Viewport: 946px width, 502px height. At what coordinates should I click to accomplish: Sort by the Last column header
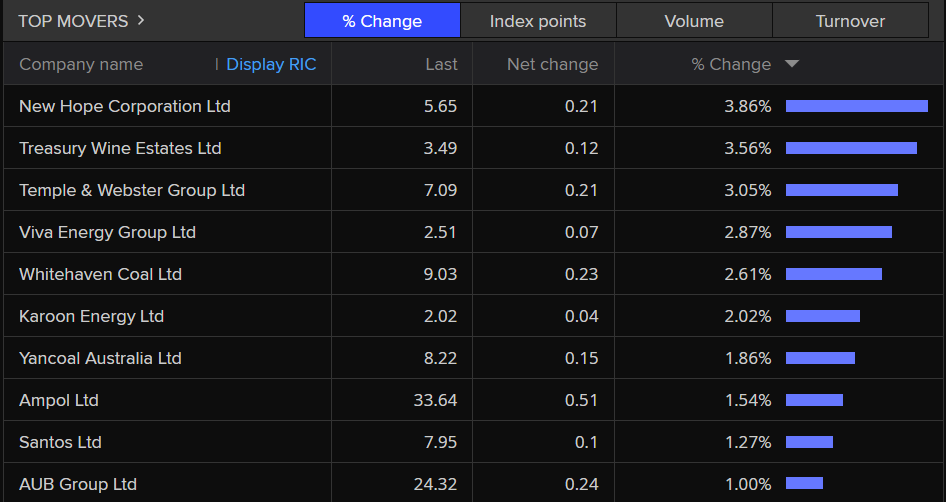coord(441,64)
